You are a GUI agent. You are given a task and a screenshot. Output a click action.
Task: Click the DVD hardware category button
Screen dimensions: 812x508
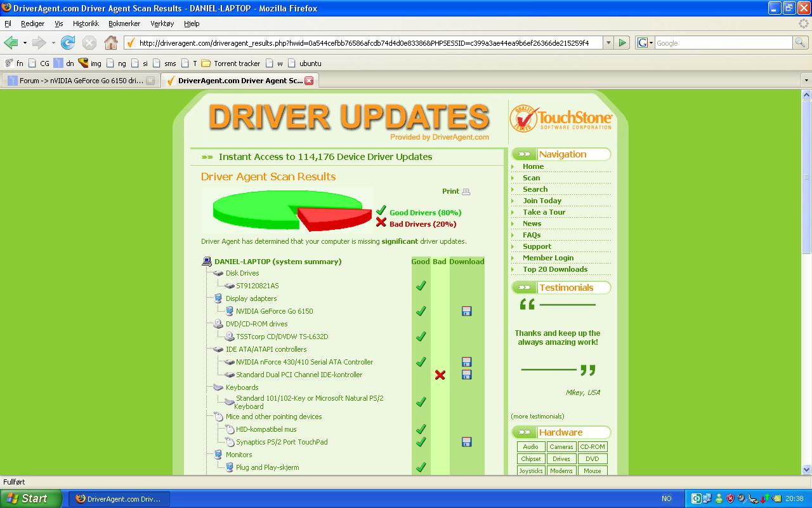point(593,459)
